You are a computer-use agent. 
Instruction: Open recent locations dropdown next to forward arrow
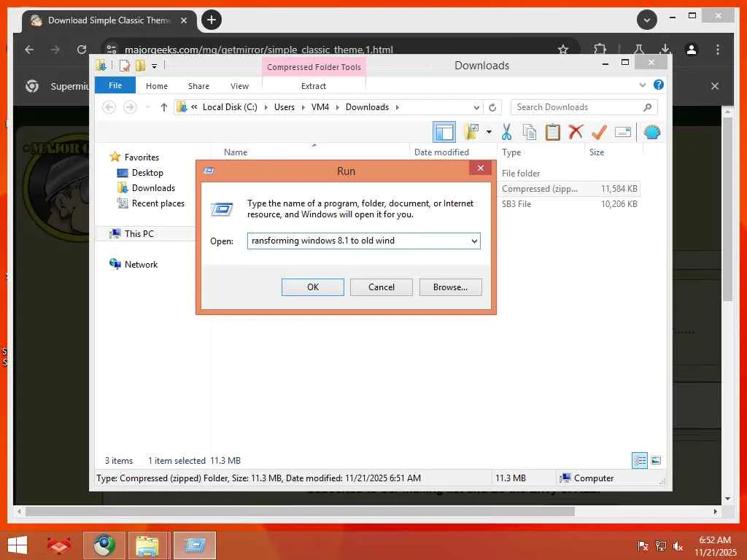click(x=147, y=107)
